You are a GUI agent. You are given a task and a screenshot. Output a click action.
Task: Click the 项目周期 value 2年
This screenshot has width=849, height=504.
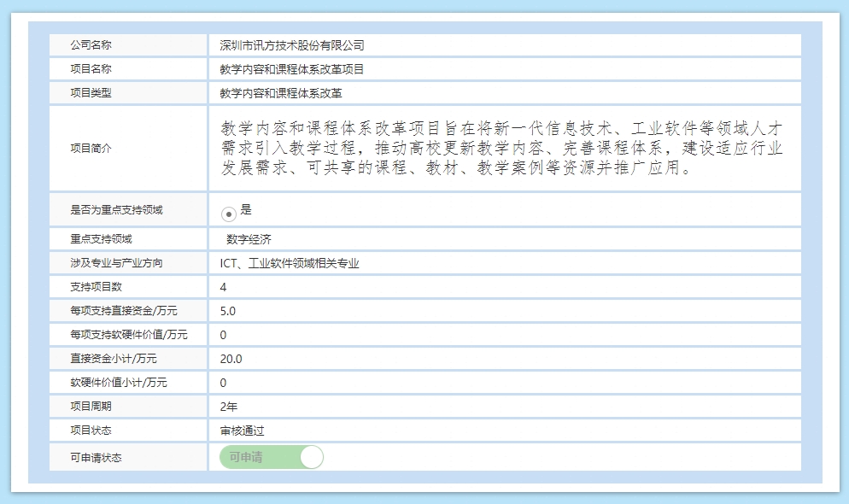coord(227,407)
